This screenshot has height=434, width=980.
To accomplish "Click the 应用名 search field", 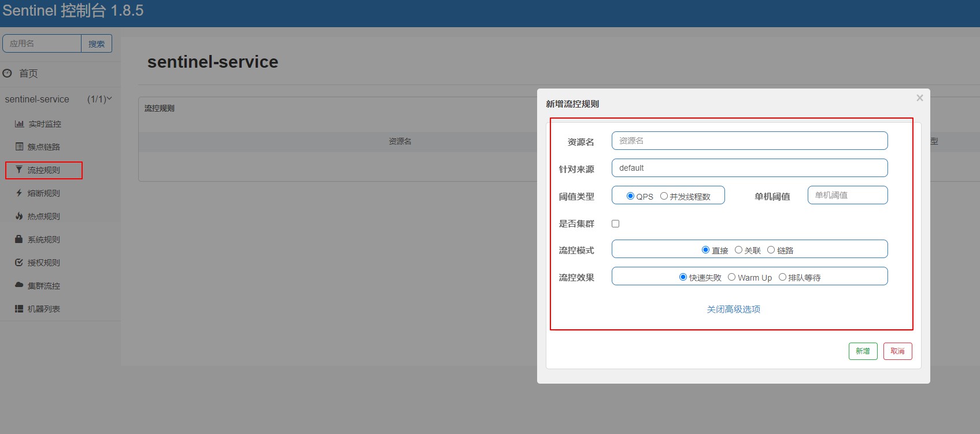I will (x=42, y=43).
